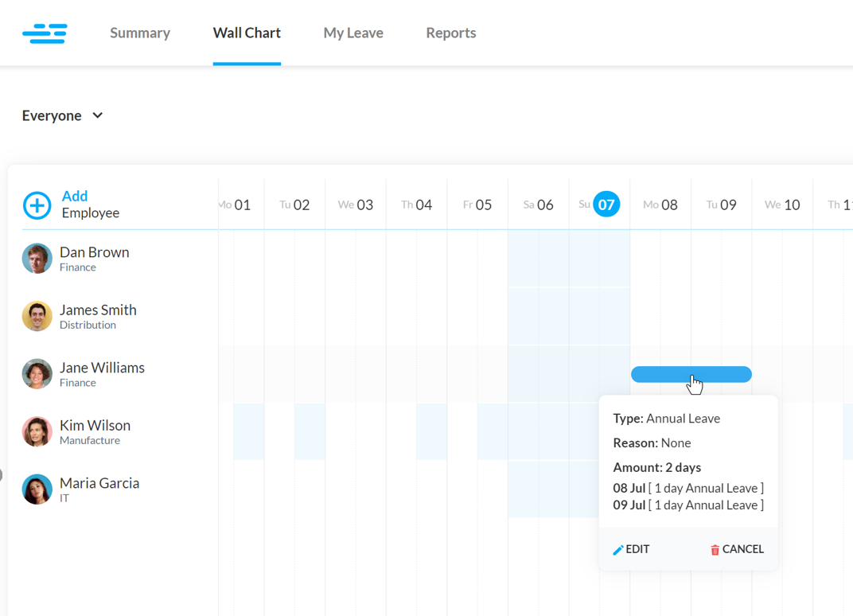Open the My Leave tab
853x616 pixels.
pos(353,33)
